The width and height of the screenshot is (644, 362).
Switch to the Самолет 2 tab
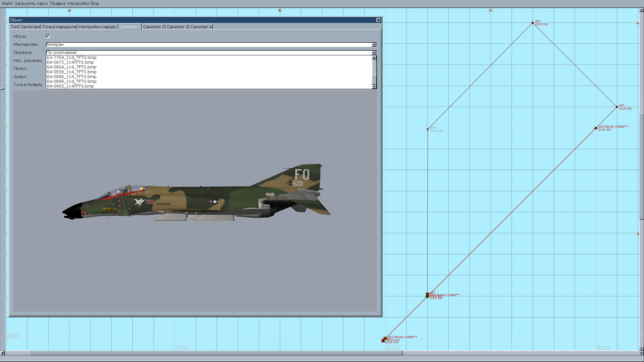coord(153,27)
